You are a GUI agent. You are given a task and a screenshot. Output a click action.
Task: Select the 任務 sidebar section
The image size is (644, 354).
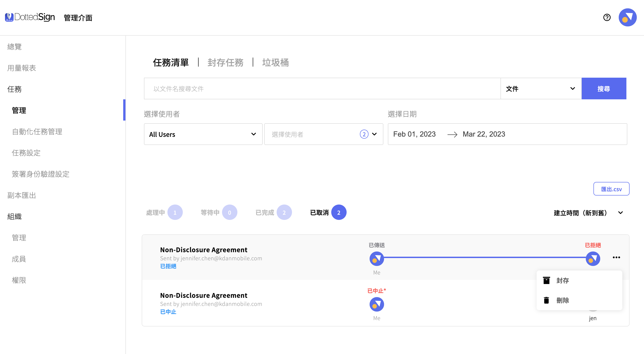tap(14, 89)
